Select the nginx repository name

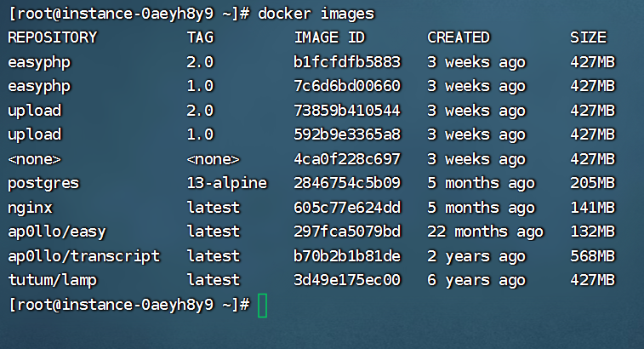tap(31, 208)
